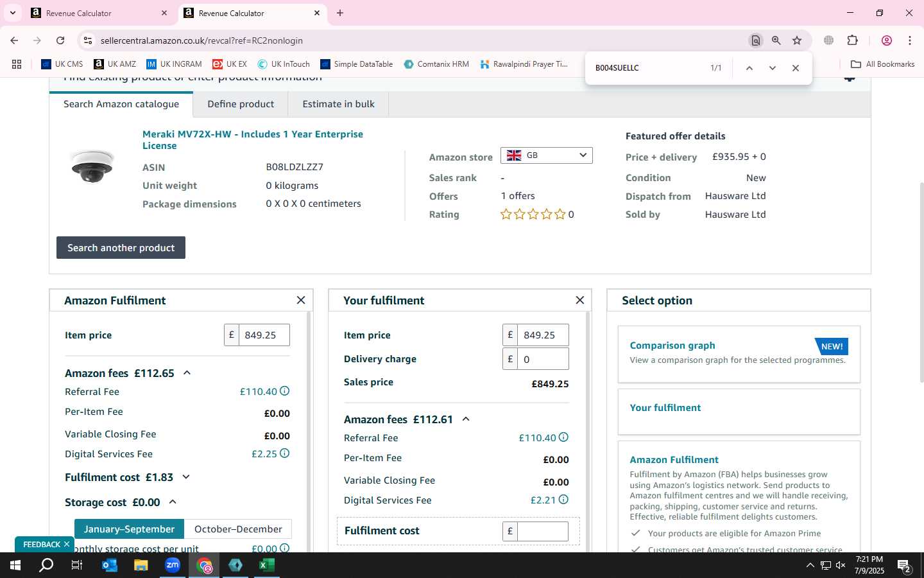Go to next find result
924x578 pixels.
(x=773, y=68)
